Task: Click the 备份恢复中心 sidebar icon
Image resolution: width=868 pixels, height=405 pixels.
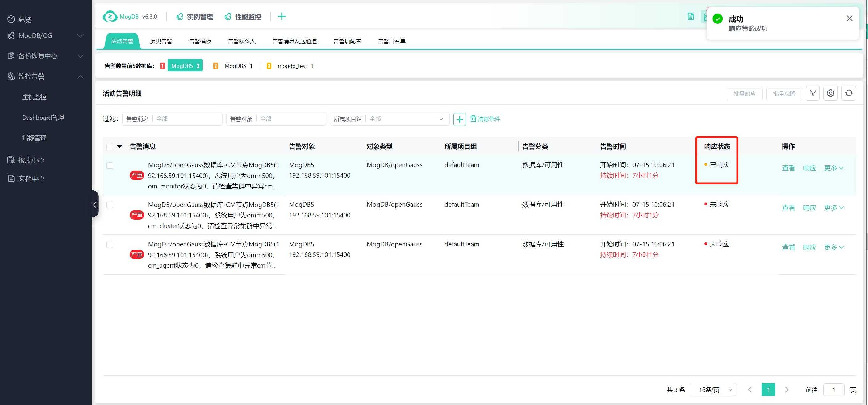Action: click(x=11, y=56)
